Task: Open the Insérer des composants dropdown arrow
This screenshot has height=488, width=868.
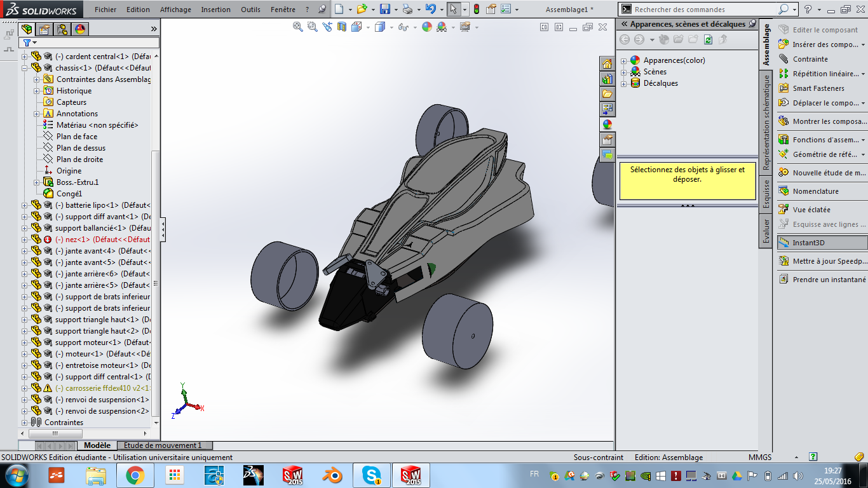Action: 863,44
